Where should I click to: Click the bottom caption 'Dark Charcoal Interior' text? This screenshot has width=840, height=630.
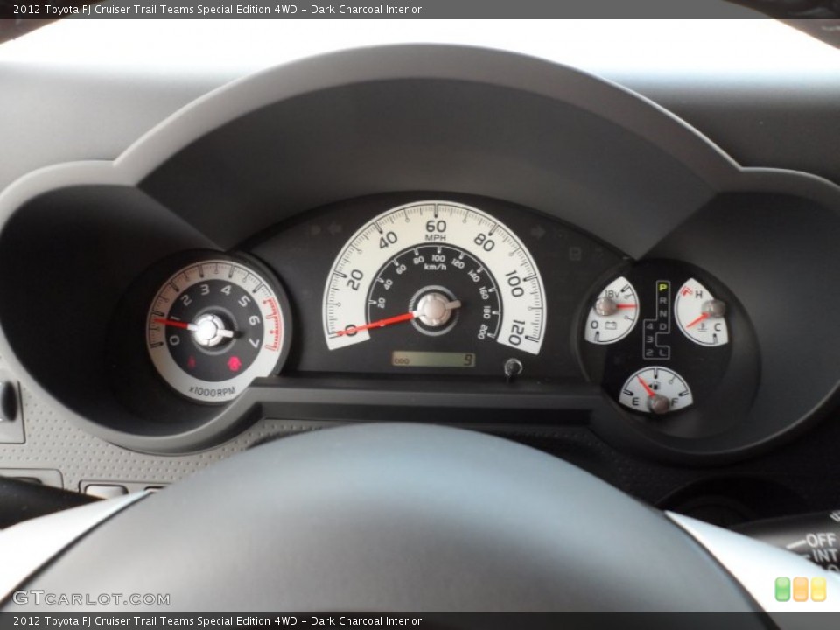[x=366, y=621]
